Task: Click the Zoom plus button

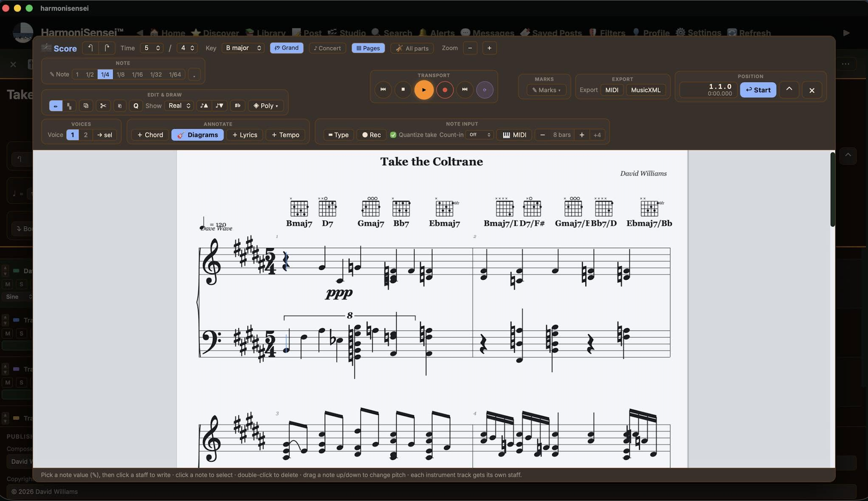Action: 490,48
